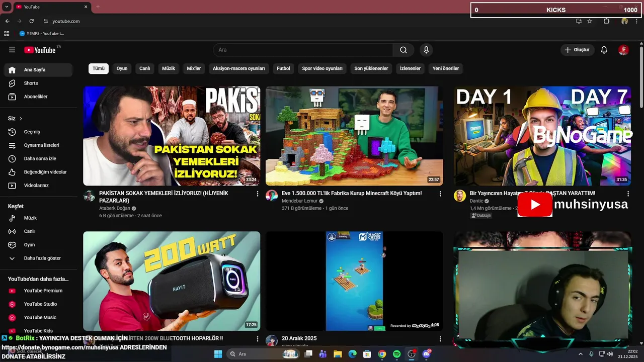
Task: Open the YTMP3 bookmark
Action: pos(42,34)
